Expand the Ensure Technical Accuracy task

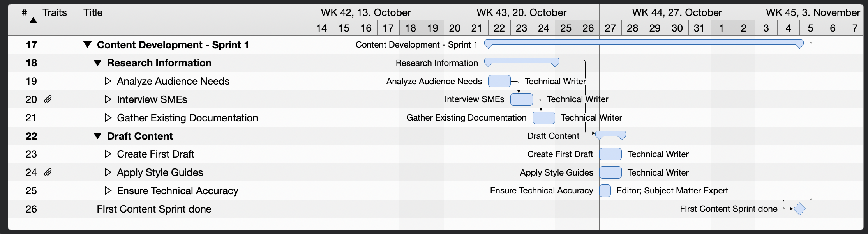[x=108, y=191]
